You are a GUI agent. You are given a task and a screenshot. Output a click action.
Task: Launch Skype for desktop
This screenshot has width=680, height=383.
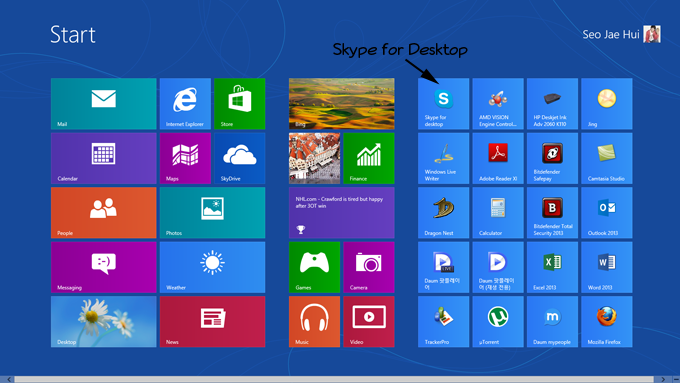[444, 104]
